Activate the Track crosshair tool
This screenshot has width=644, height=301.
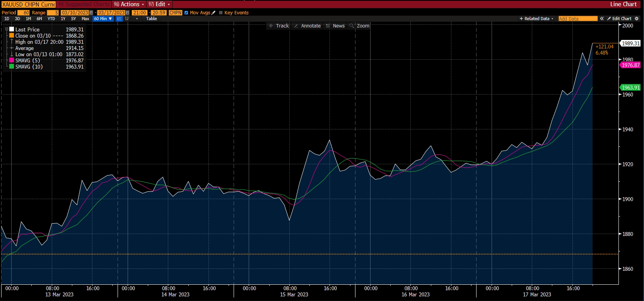point(279,26)
